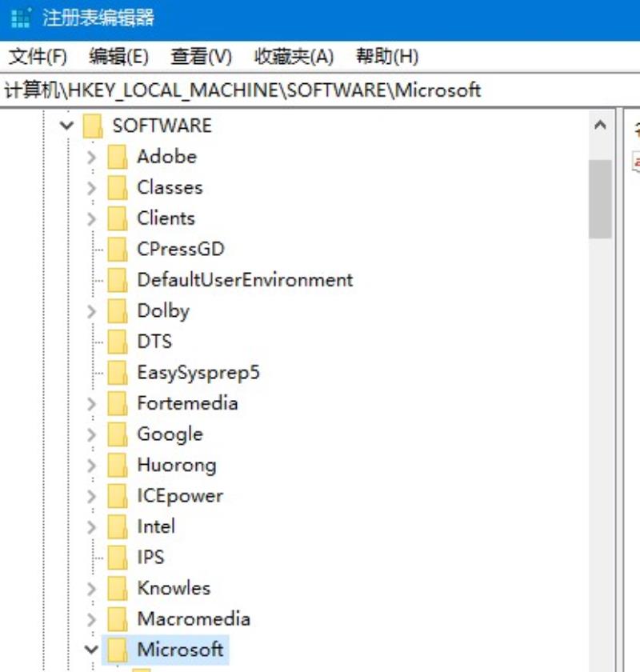Expand the Google key
Screen dimensions: 640x672
91,434
